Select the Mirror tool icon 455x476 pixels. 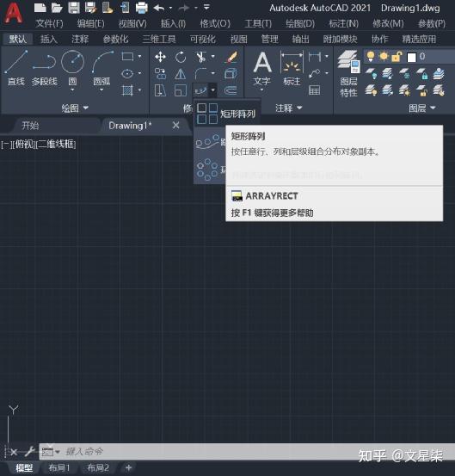(181, 73)
